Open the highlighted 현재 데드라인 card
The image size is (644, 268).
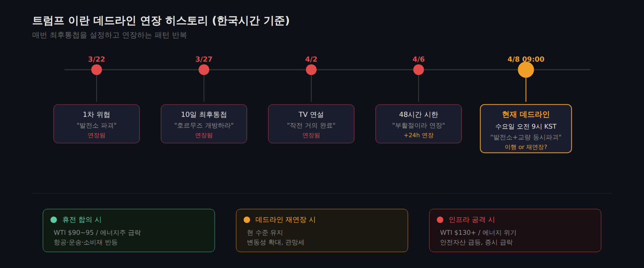[x=526, y=129]
